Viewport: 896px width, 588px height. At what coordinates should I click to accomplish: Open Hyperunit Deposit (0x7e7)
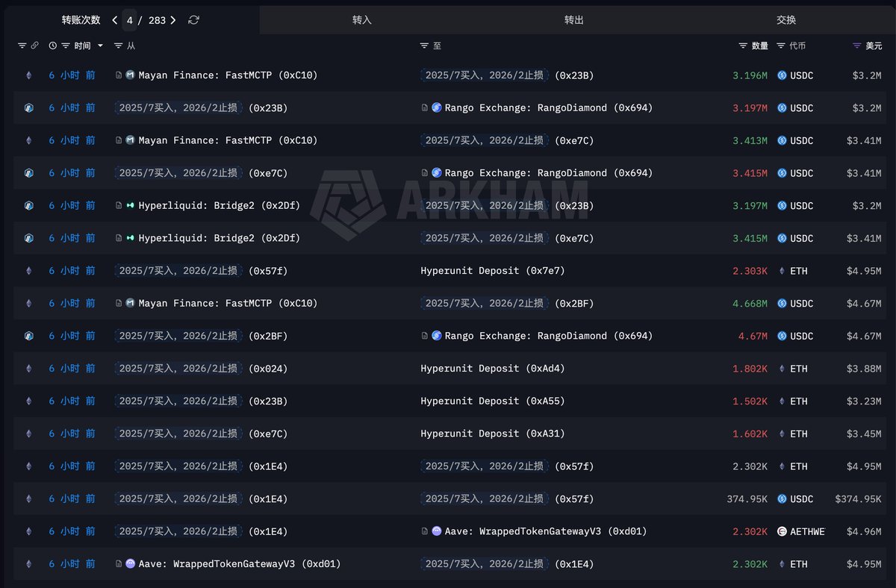493,271
